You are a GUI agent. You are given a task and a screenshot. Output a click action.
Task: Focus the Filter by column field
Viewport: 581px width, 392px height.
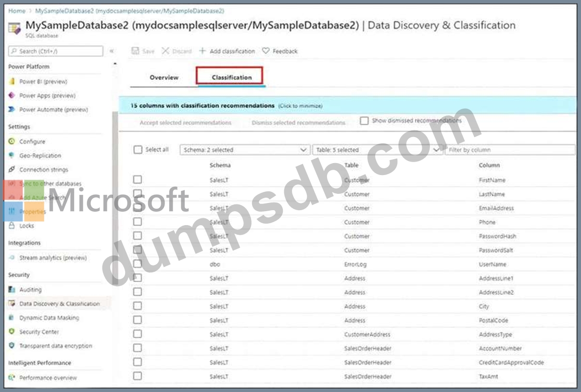[x=510, y=150]
